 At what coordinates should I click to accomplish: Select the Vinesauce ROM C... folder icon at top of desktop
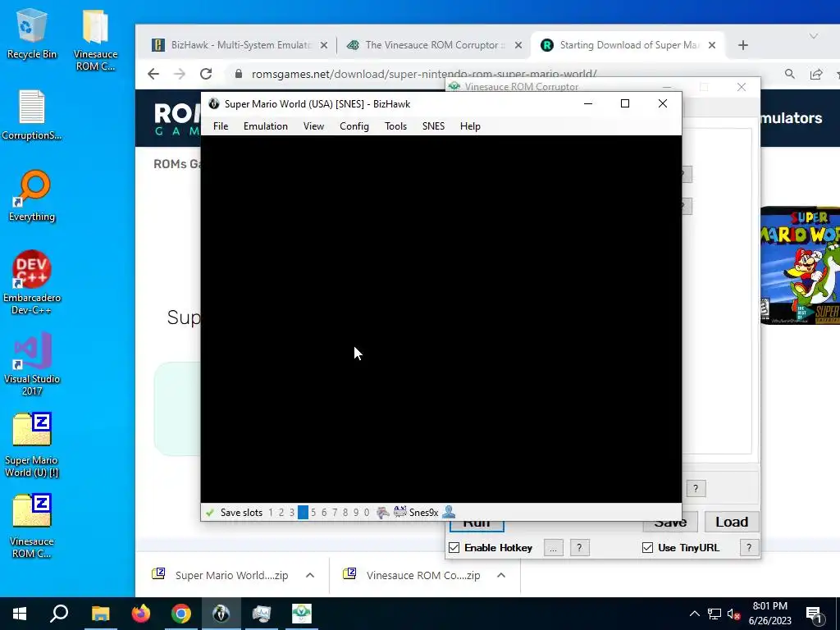point(95,40)
